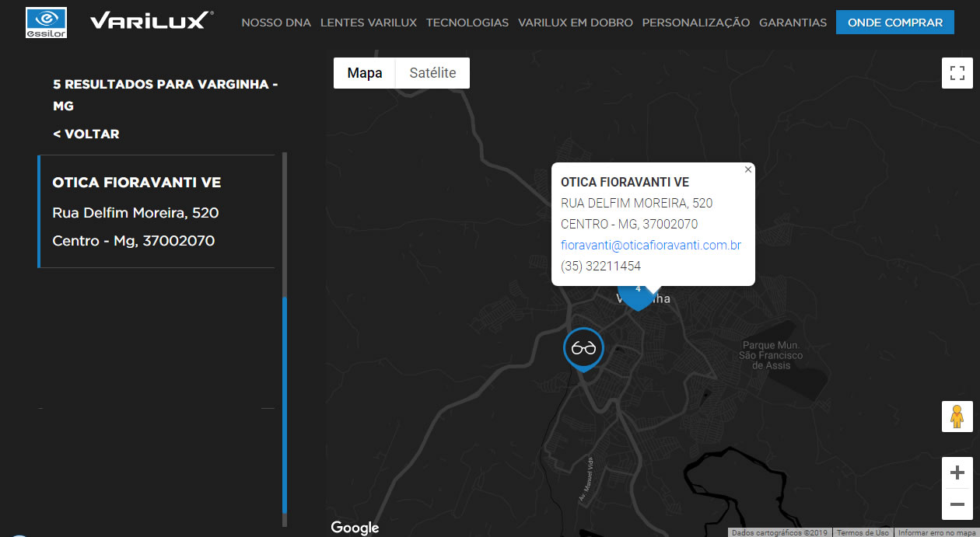Go back with the Voltar link
980x537 pixels.
pos(86,134)
